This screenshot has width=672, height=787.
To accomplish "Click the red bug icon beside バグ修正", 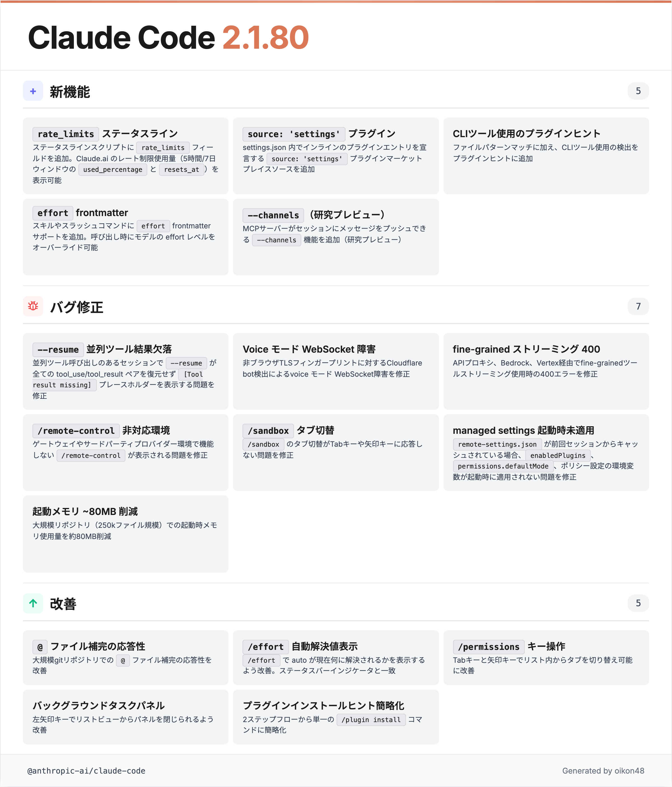I will tap(33, 306).
